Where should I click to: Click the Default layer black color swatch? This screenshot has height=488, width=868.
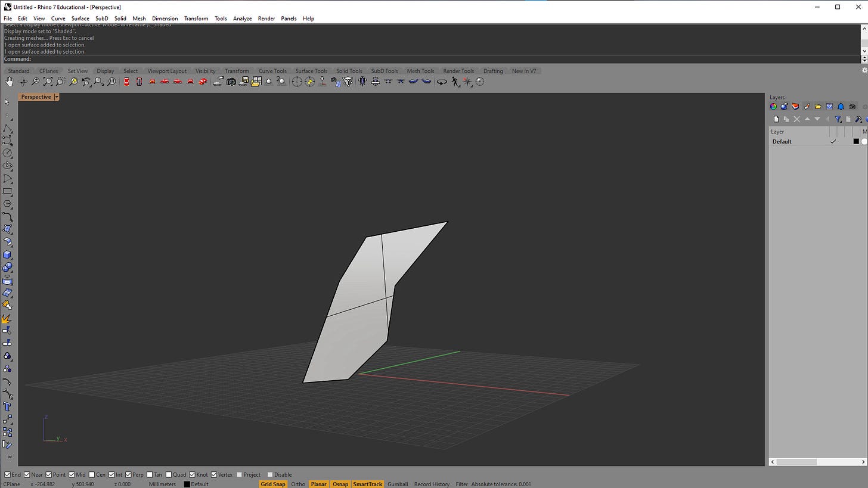pos(855,142)
